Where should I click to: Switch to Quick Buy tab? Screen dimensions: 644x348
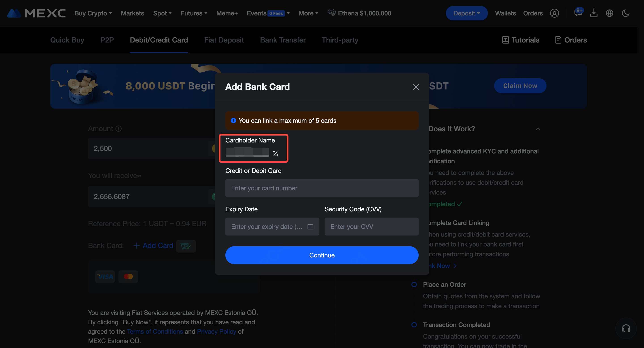pos(67,40)
